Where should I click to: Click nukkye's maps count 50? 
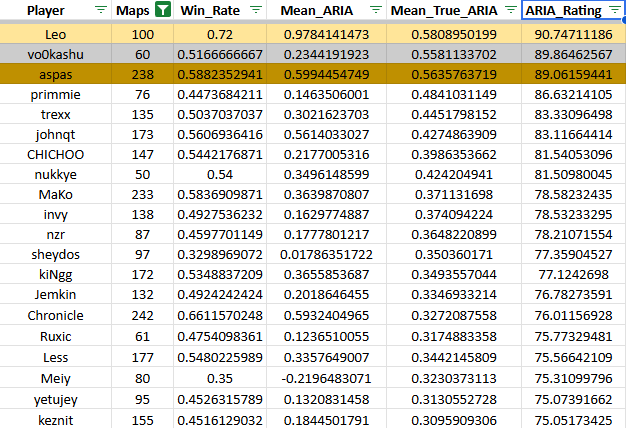(x=143, y=174)
